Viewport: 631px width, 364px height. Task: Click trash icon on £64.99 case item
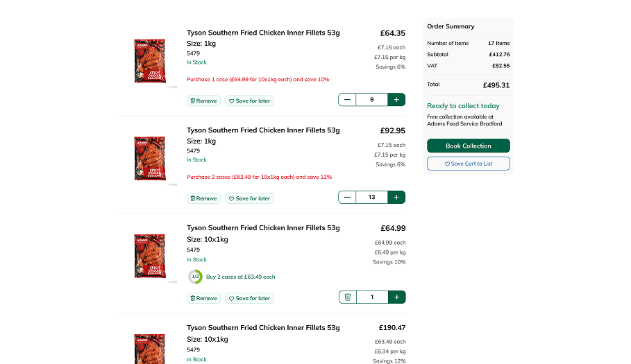pos(347,297)
